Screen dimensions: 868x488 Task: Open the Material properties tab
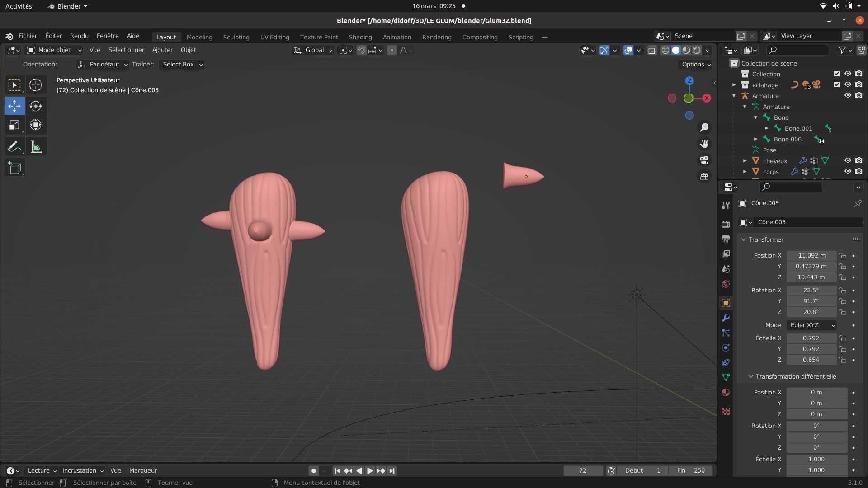coord(726,393)
